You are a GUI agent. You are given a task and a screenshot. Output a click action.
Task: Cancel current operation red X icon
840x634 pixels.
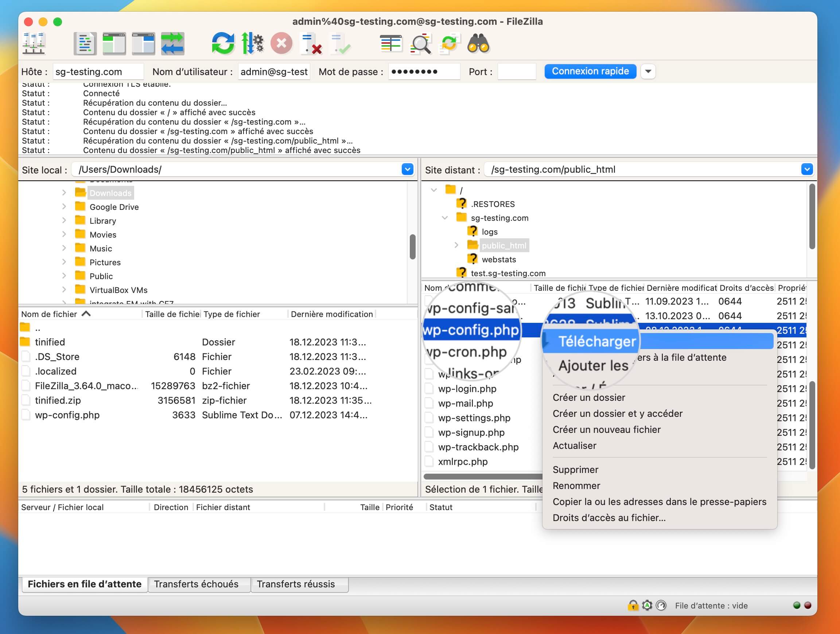(x=281, y=44)
